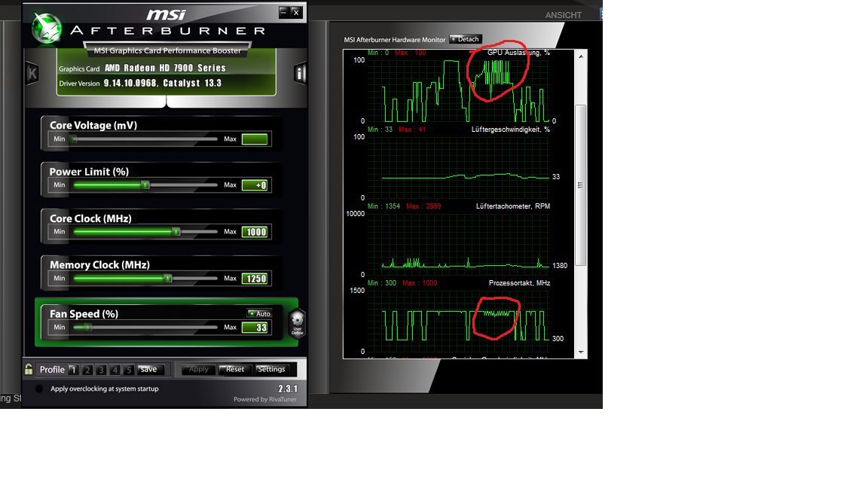Apply the overclock settings
The width and height of the screenshot is (868, 488).
[198, 369]
